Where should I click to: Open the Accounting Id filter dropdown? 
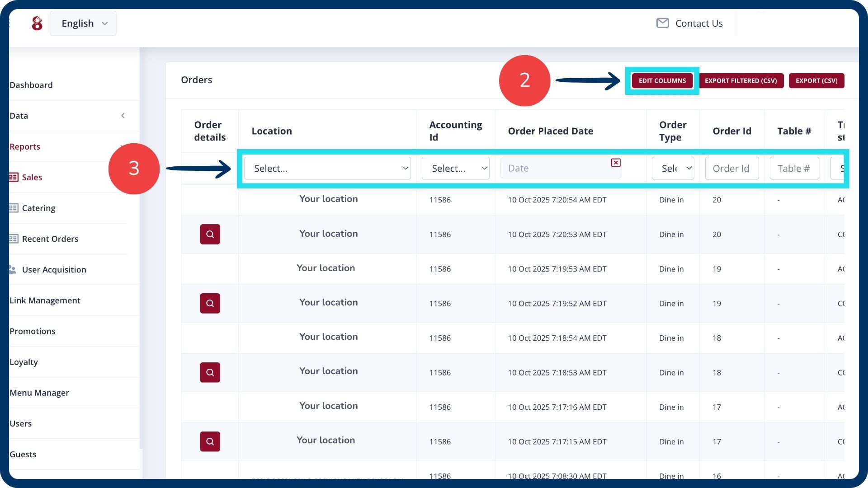pyautogui.click(x=455, y=168)
